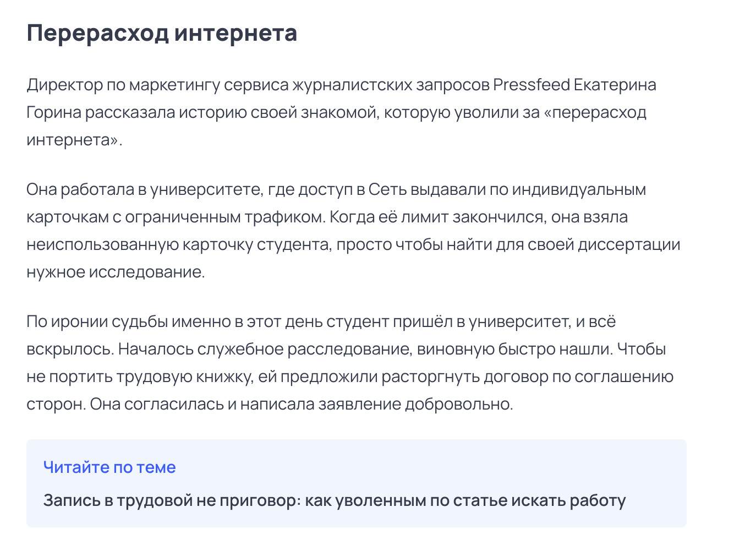756x556 pixels.
Task: Click the name "Екатерина" in the first paragraph
Action: [615, 85]
